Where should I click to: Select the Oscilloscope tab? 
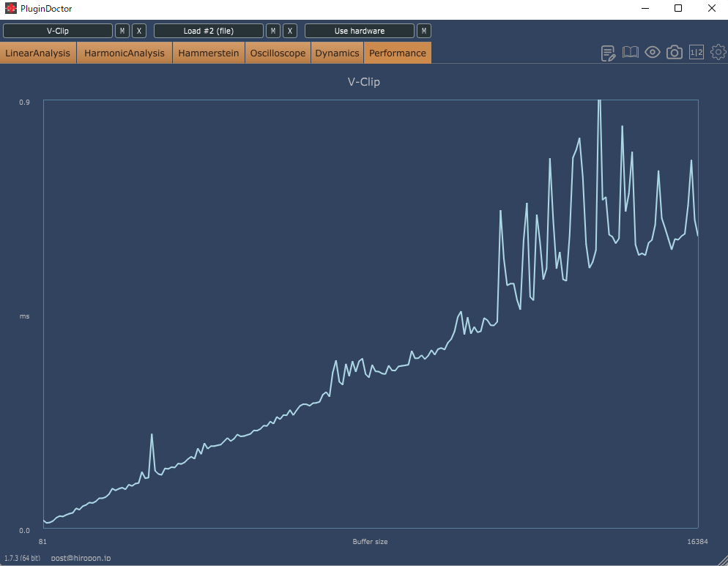278,53
